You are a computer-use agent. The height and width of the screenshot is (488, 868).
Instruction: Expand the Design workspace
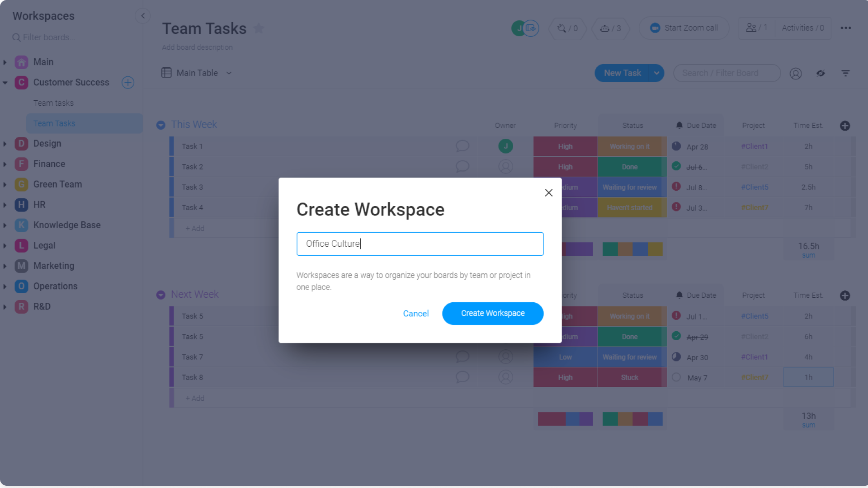click(5, 144)
